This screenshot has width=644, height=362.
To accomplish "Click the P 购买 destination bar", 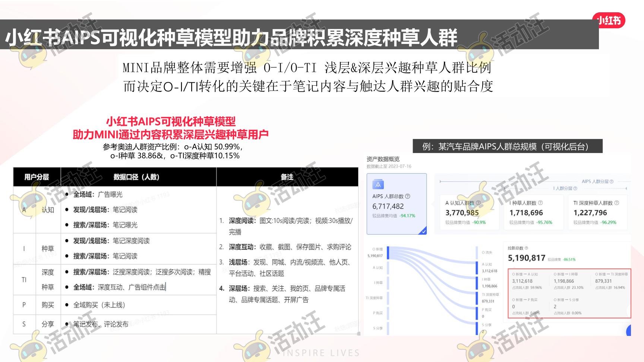I will pos(477,313).
